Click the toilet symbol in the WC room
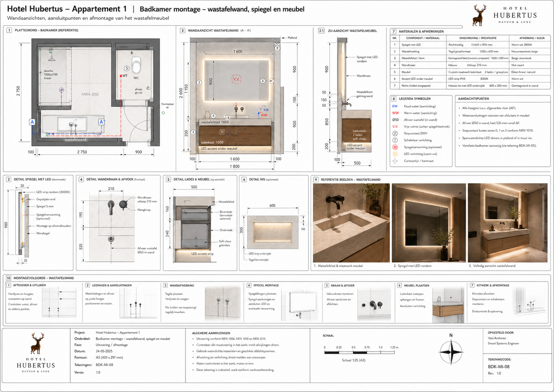554x392 pixels. pyautogui.click(x=136, y=65)
